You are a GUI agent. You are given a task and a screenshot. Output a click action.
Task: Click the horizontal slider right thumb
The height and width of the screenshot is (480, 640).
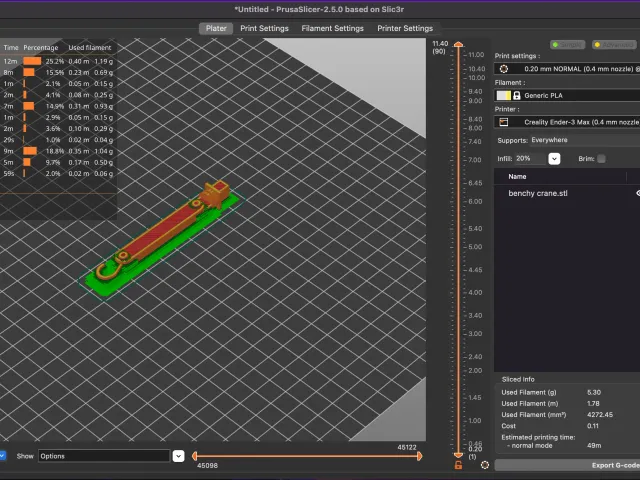coord(420,456)
